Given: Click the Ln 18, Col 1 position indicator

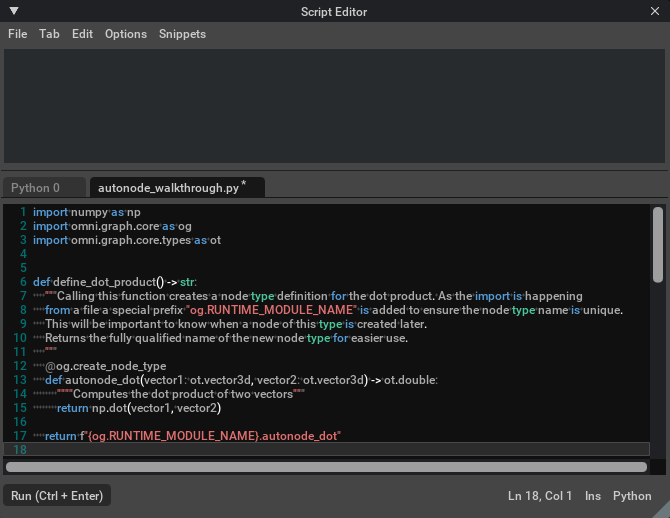Looking at the screenshot, I should click(x=539, y=496).
